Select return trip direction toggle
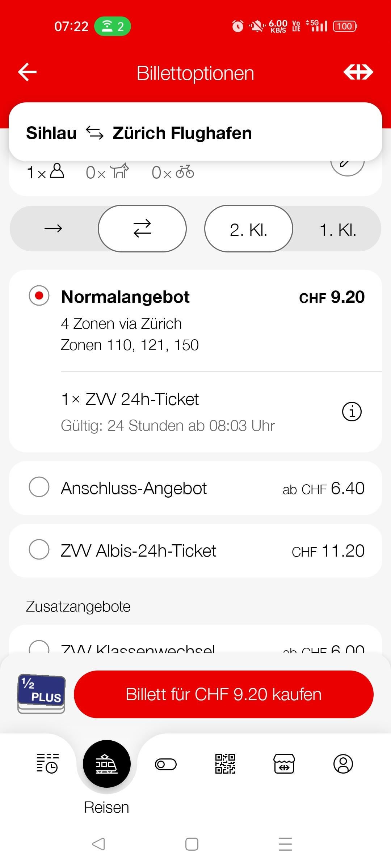Screen dimensions: 391x868 (x=142, y=229)
